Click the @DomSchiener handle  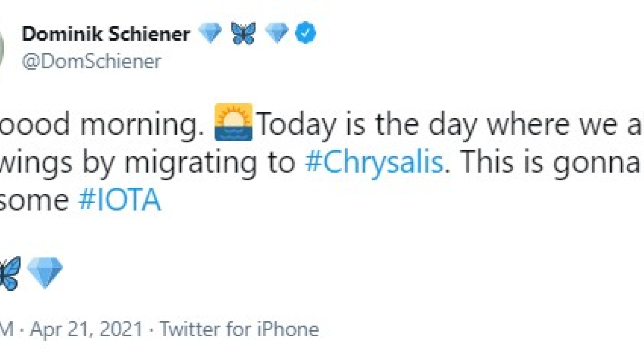[91, 61]
